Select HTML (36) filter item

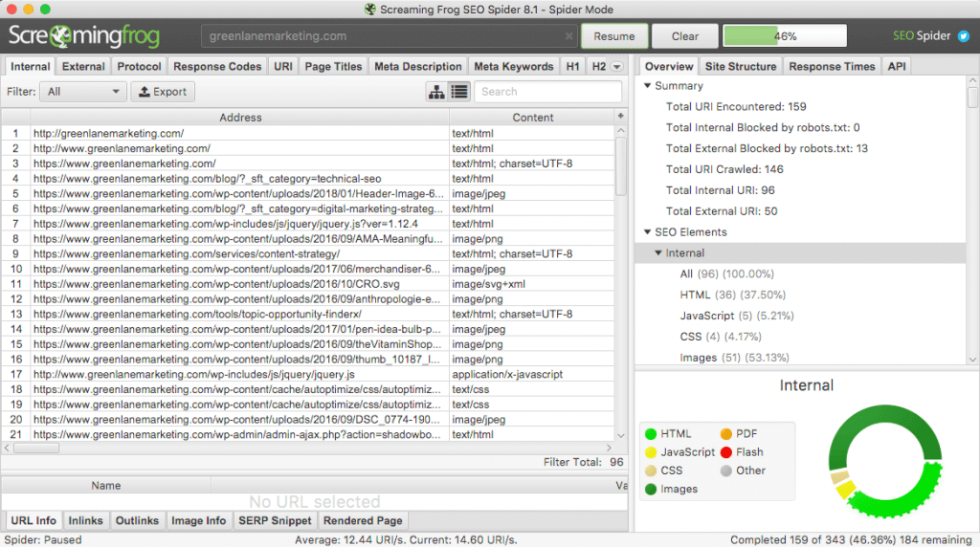coord(732,295)
